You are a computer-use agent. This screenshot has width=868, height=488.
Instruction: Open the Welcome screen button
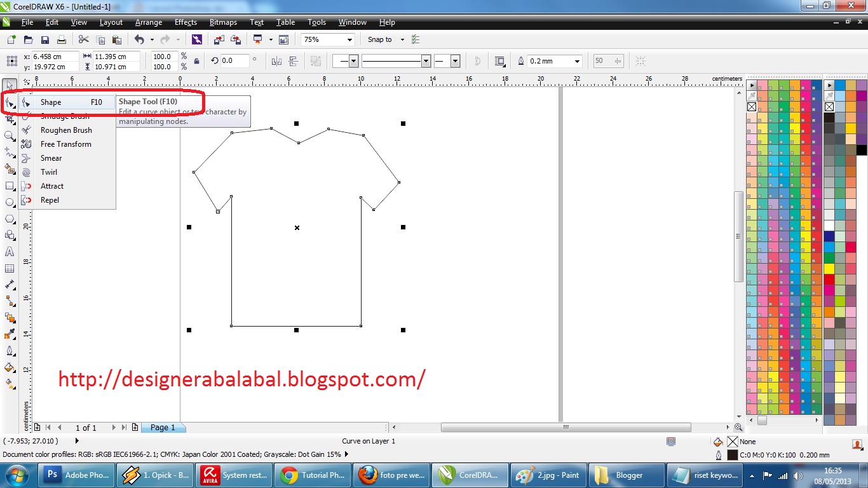tap(283, 39)
